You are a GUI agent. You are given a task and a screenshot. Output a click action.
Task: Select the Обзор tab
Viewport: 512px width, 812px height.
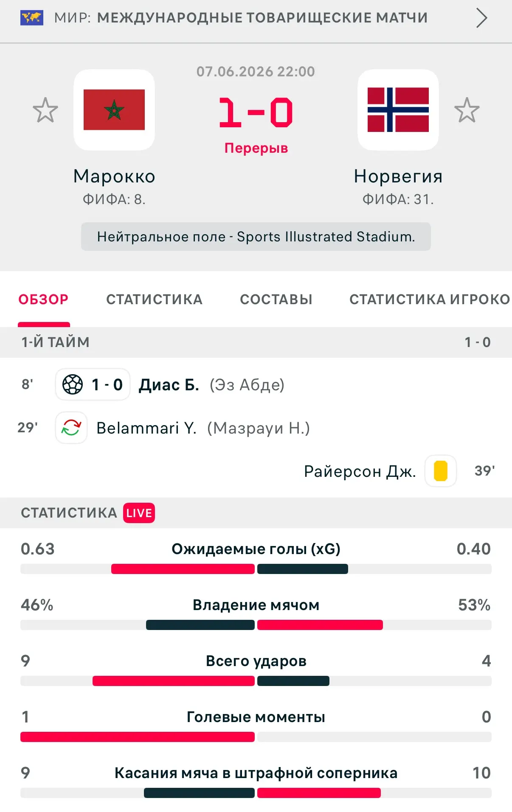tap(43, 300)
